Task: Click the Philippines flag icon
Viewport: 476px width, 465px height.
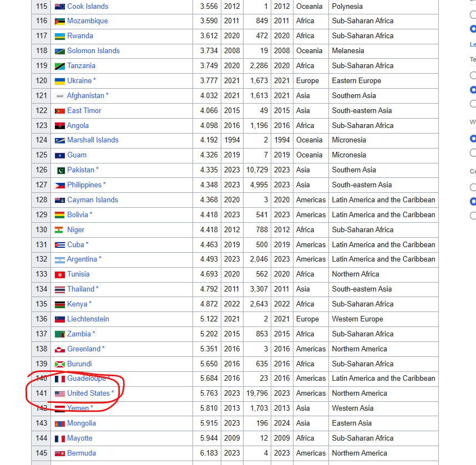Action: click(60, 185)
